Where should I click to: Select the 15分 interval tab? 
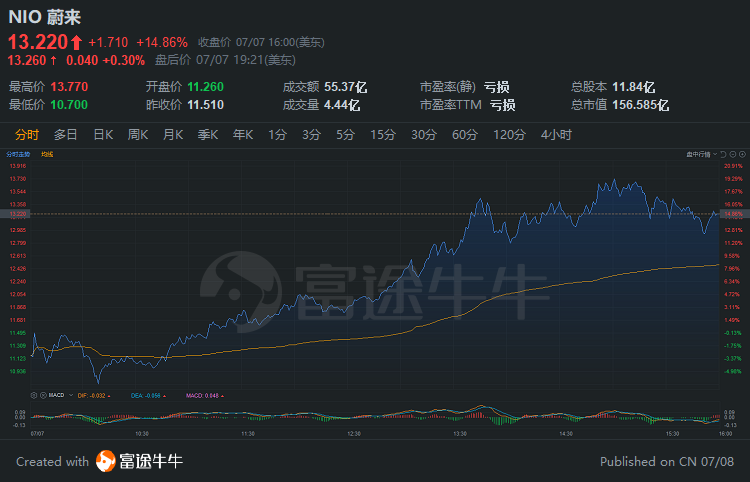pos(383,135)
